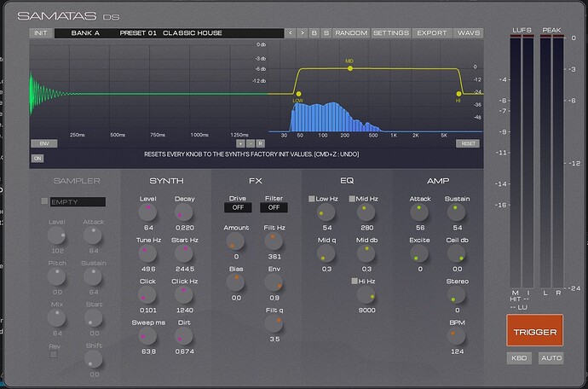This screenshot has height=389, width=588.
Task: Click the FX Env knob
Action: tap(274, 282)
